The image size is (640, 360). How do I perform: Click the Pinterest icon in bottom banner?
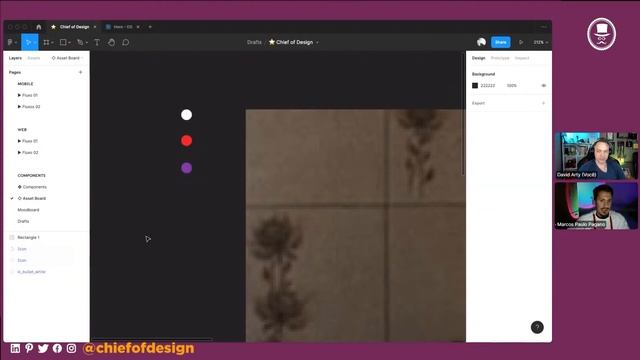(x=29, y=348)
